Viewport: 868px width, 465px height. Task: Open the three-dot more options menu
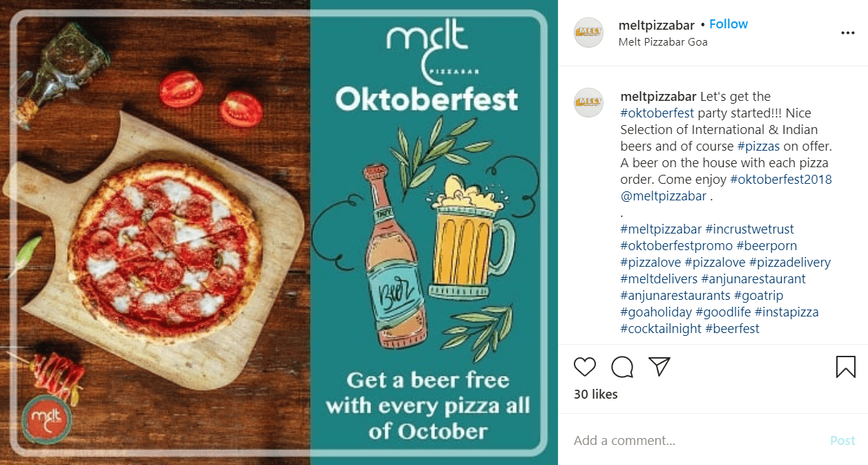click(847, 32)
